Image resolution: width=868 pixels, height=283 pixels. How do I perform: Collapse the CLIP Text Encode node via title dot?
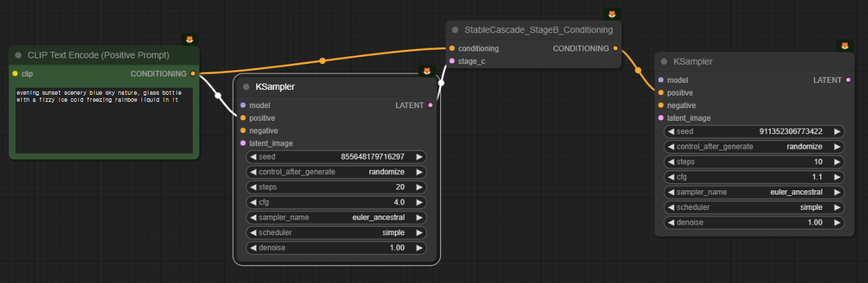(x=19, y=55)
